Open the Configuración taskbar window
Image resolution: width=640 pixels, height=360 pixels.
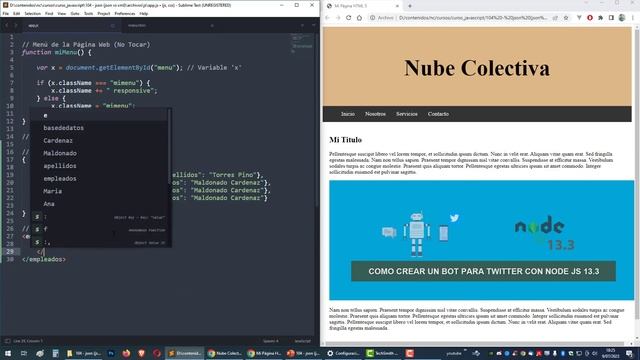[344, 353]
